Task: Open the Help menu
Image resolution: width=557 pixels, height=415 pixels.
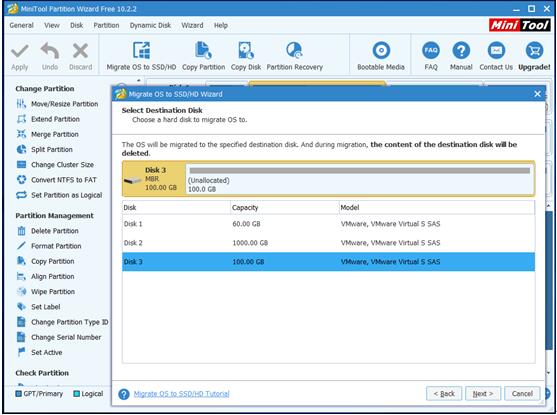Action: coord(221,26)
